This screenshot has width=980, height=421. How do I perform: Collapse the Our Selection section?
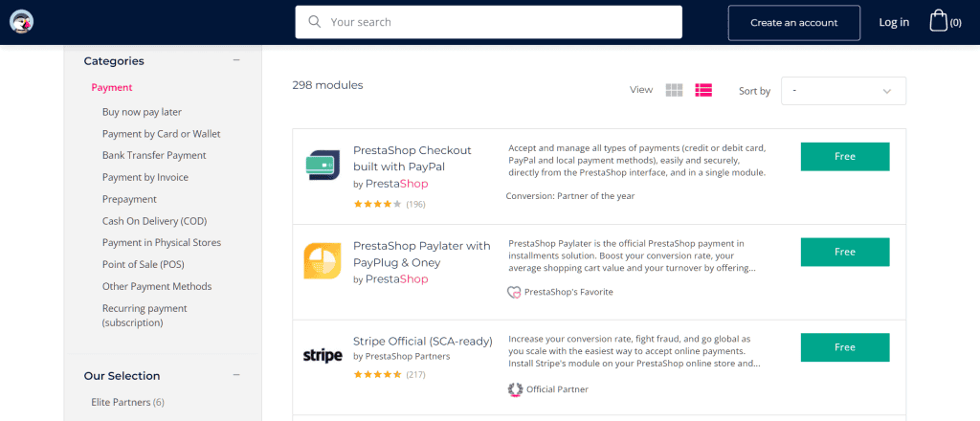[x=236, y=375]
